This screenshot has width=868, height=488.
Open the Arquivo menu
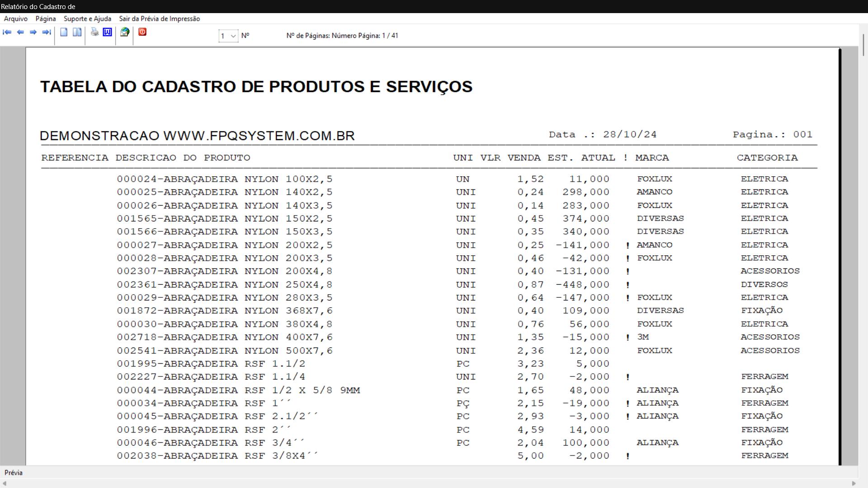[x=16, y=19]
